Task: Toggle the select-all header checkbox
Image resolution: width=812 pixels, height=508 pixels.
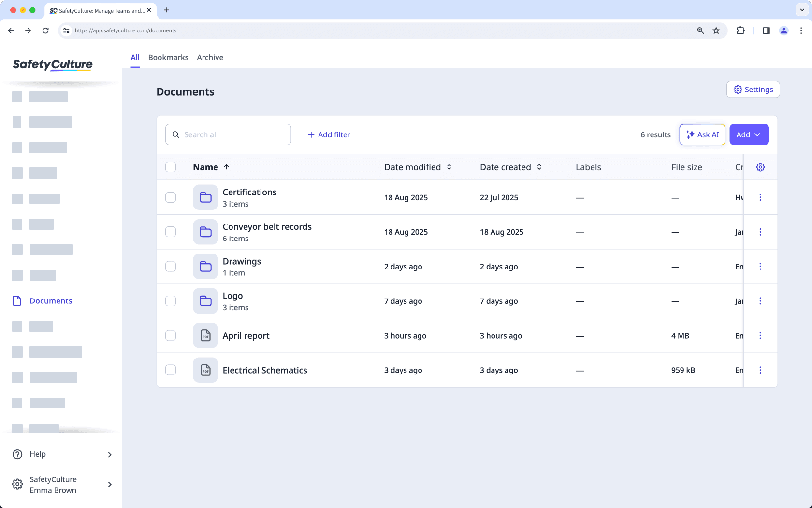Action: point(171,167)
